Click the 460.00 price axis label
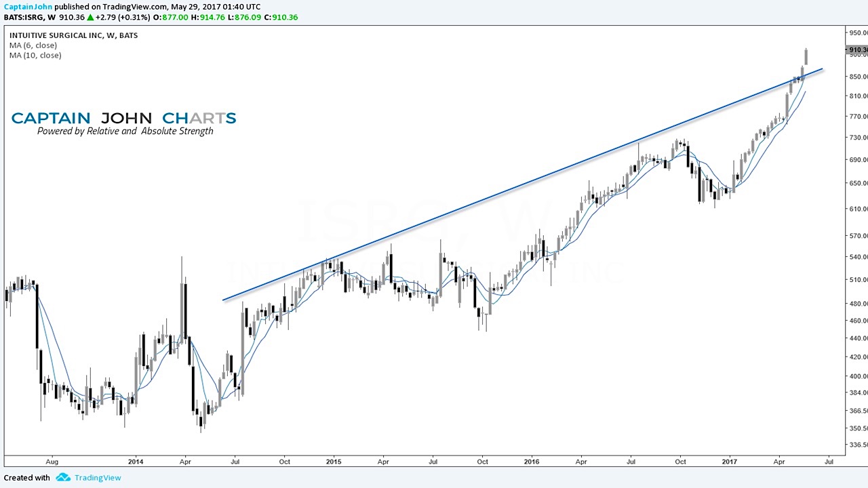This screenshot has width=868, height=488. tap(858, 321)
